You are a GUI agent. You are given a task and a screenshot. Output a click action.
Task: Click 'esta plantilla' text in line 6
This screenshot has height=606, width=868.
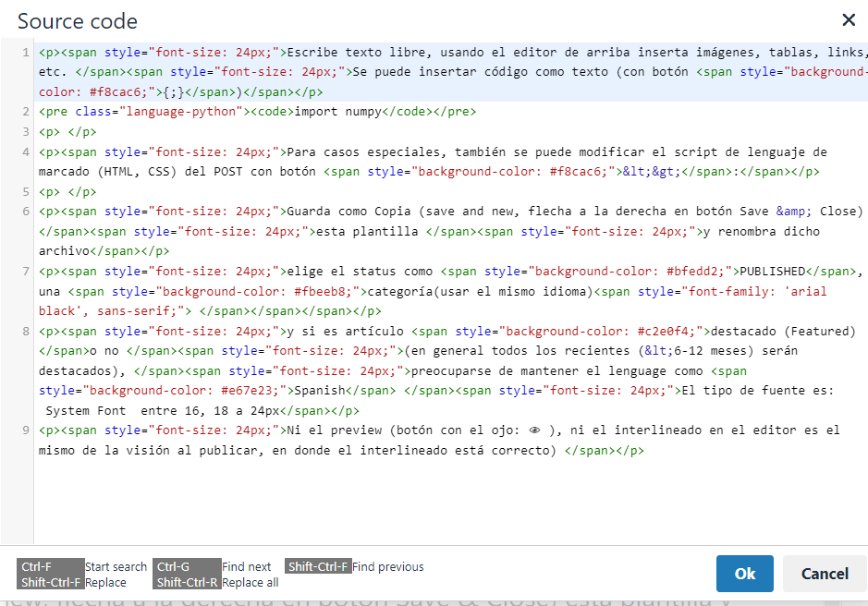(367, 231)
